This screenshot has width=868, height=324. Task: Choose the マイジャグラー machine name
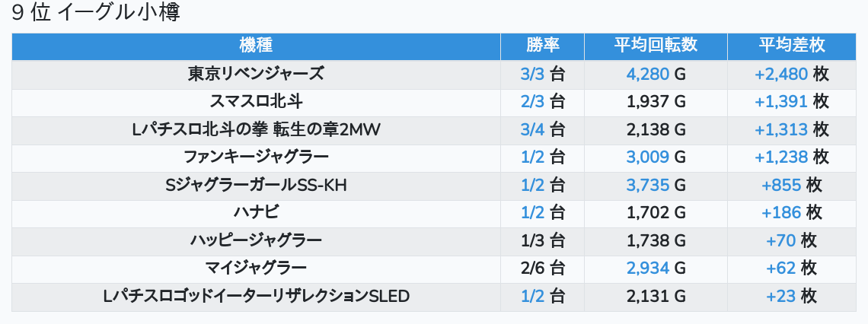coord(256,268)
